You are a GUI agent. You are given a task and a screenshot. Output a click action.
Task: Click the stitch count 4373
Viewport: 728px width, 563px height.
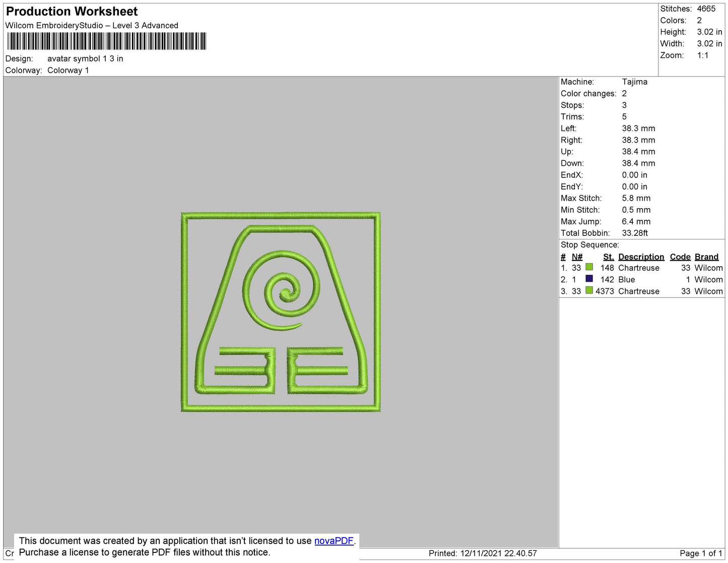pyautogui.click(x=605, y=291)
